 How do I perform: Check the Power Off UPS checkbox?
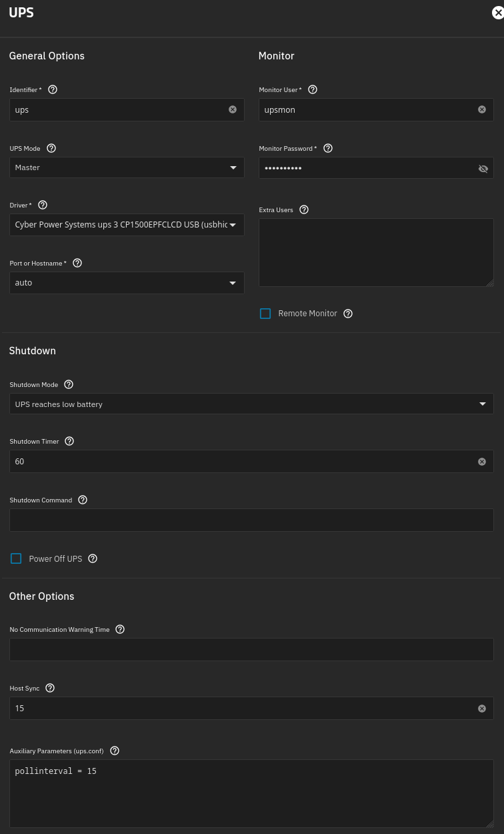[16, 558]
